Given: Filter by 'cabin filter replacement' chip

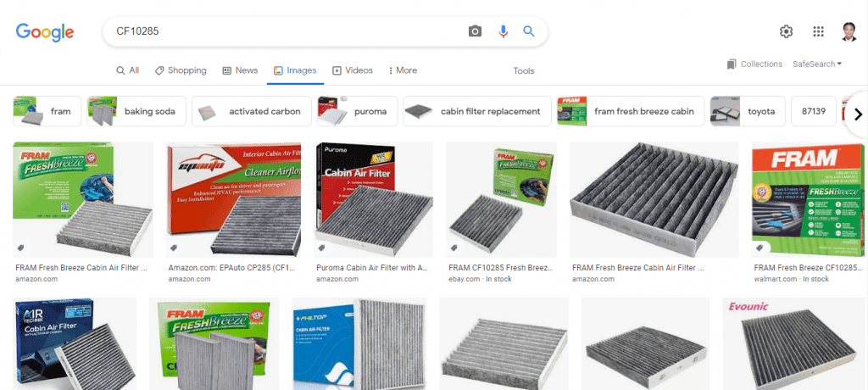Looking at the screenshot, I should point(477,111).
